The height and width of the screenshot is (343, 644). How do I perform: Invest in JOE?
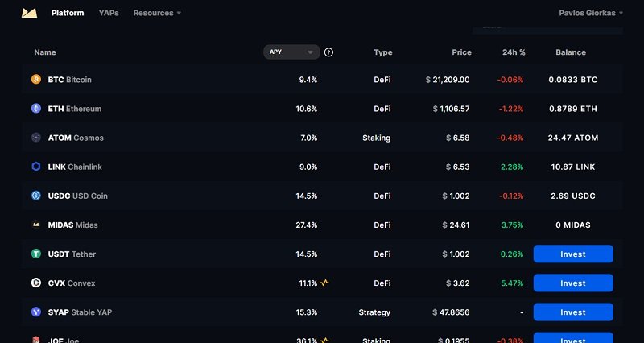(573, 338)
